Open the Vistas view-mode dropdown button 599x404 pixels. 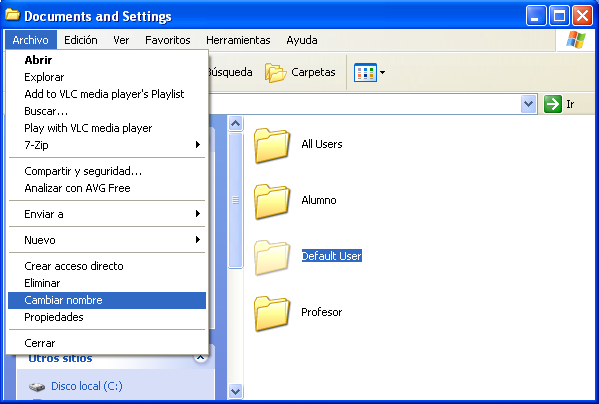point(369,72)
